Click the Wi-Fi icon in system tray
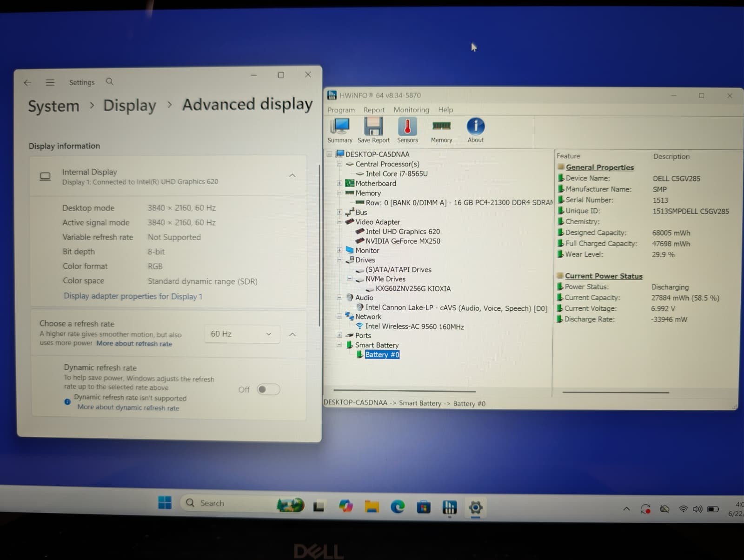The image size is (744, 560). coord(683,509)
